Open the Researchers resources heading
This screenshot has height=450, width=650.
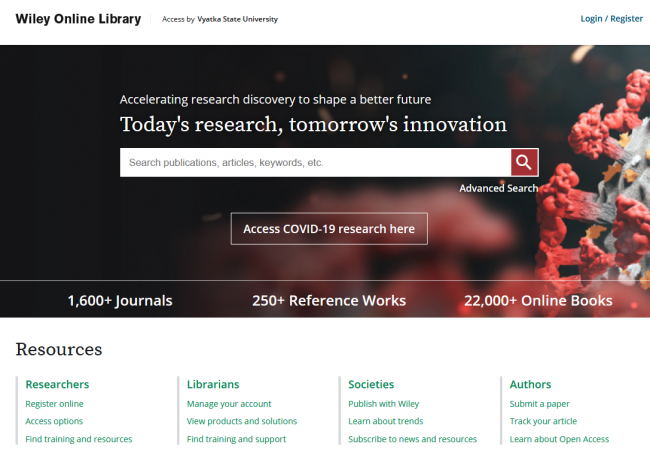pyautogui.click(x=57, y=385)
